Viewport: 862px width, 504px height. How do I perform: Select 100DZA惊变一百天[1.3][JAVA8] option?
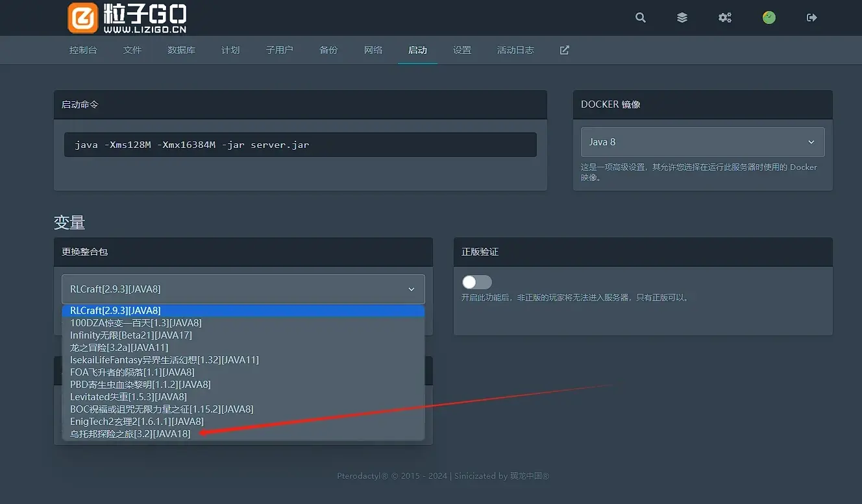[x=243, y=323]
